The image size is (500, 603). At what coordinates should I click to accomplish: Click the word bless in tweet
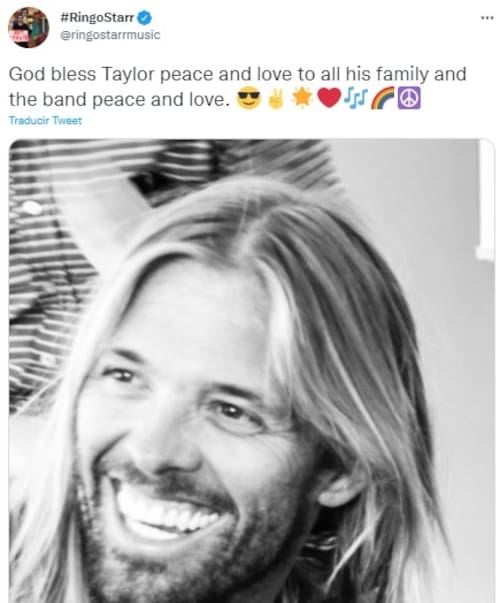[73, 74]
